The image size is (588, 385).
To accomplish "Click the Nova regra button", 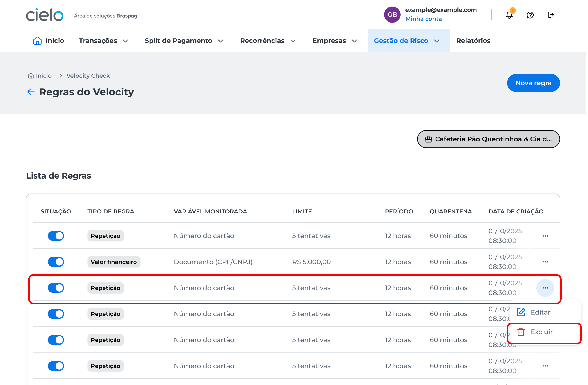I will tap(533, 83).
